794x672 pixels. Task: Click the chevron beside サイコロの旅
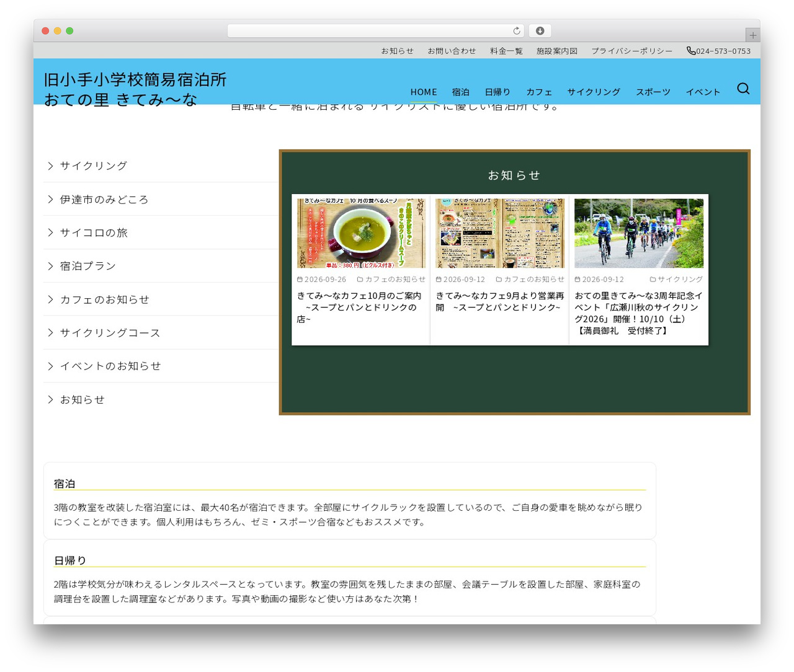(51, 232)
